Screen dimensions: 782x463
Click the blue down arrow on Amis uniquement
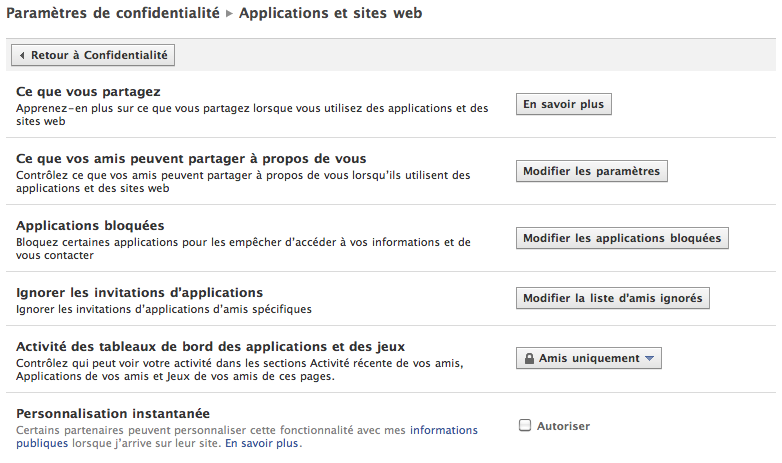649,358
